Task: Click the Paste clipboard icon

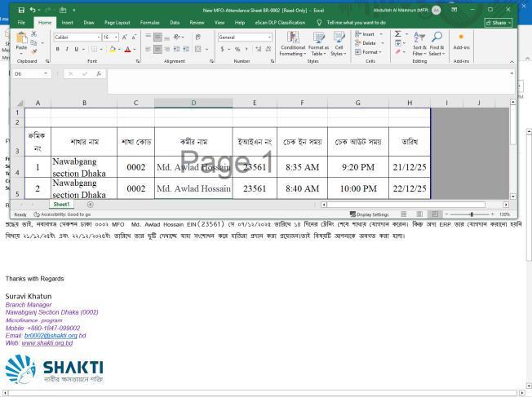Action: [22, 42]
